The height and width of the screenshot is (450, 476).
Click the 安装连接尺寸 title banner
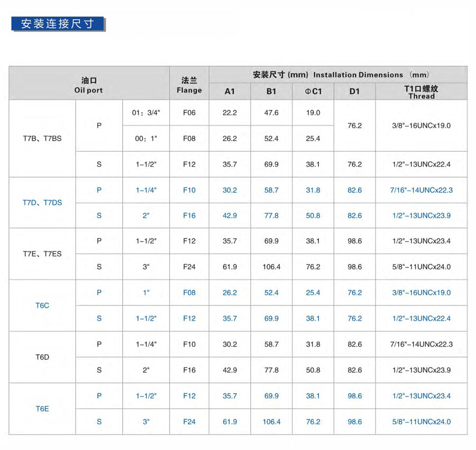pyautogui.click(x=58, y=24)
